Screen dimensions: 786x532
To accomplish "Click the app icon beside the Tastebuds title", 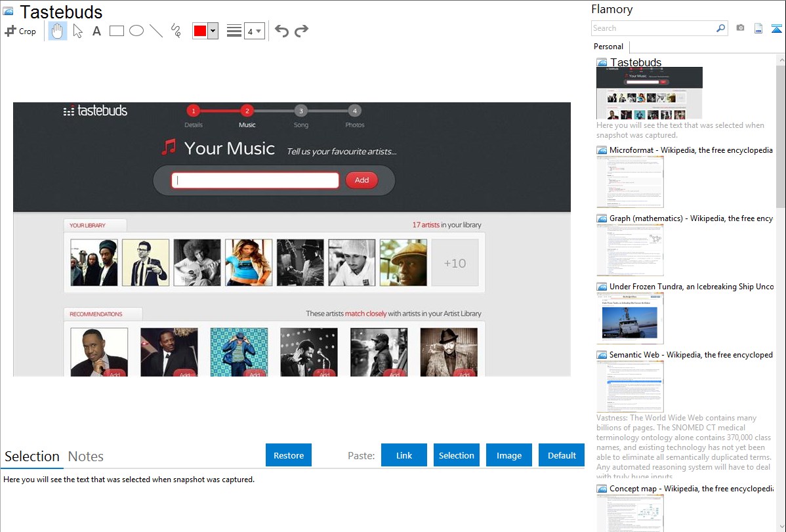I will (x=8, y=11).
